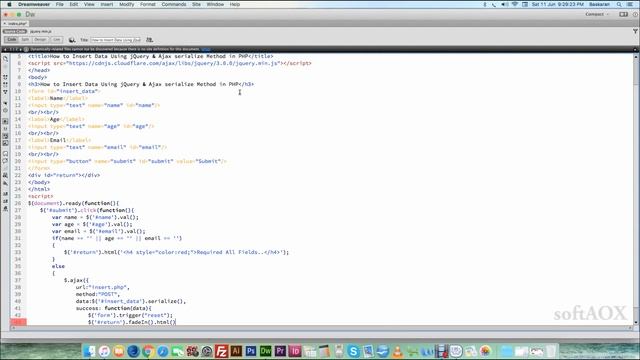Open Adobe Photoshop from the Dock
This screenshot has height=360, width=640.
pos(251,351)
